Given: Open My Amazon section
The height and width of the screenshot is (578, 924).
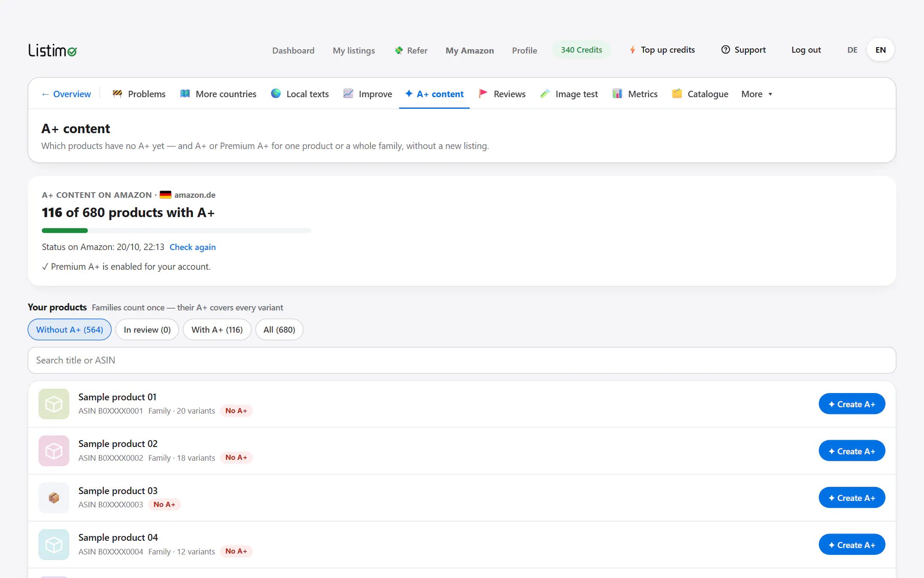Looking at the screenshot, I should (470, 51).
